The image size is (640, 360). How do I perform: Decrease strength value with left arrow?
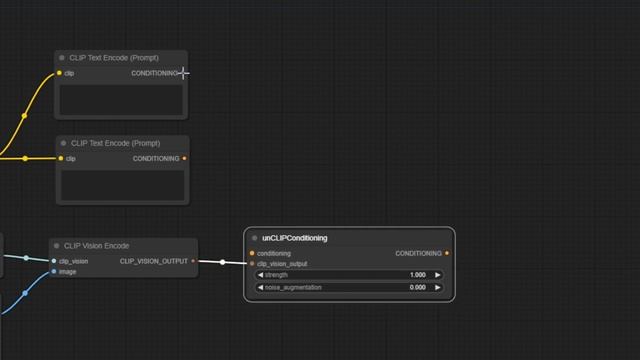(260, 275)
